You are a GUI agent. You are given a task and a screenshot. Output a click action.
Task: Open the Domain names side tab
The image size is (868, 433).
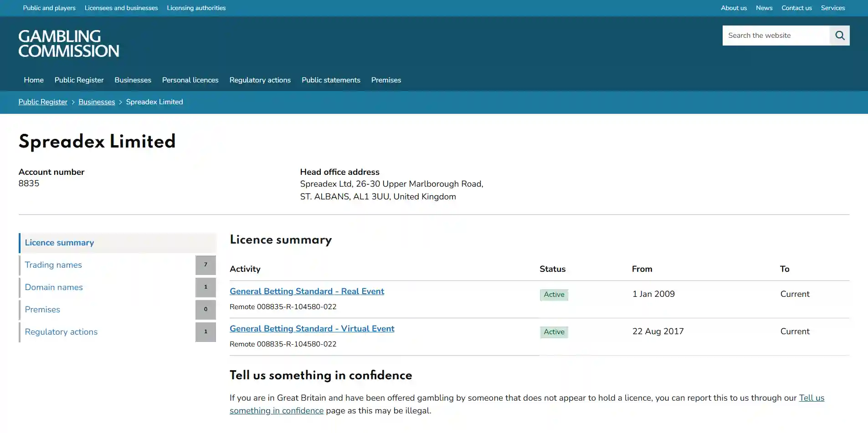pyautogui.click(x=118, y=287)
